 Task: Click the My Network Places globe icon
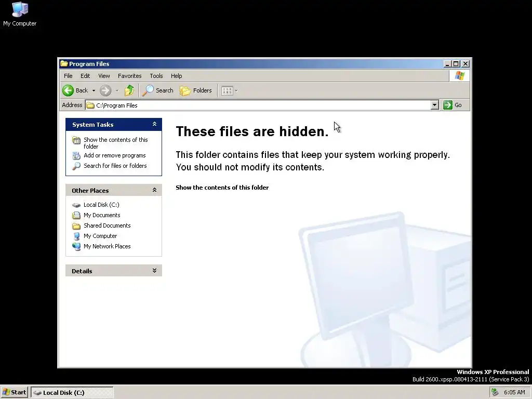(x=76, y=246)
